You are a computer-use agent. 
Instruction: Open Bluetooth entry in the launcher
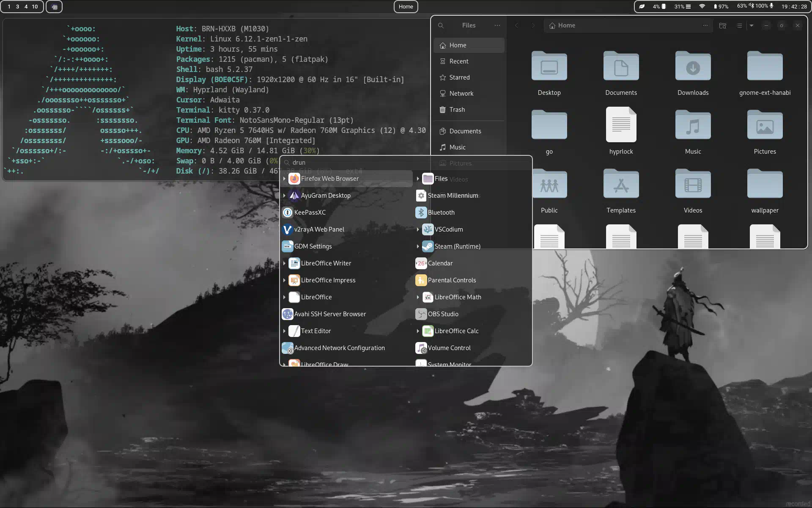coord(441,213)
